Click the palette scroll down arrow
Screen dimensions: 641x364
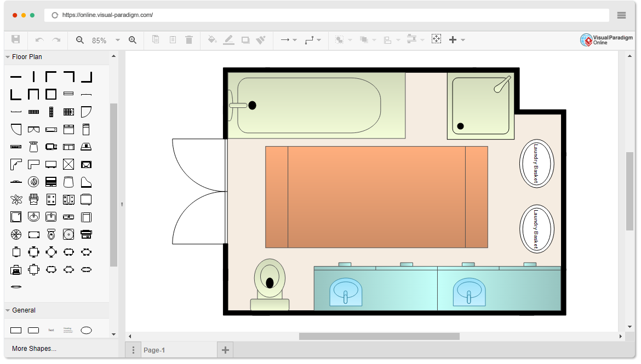pos(113,334)
